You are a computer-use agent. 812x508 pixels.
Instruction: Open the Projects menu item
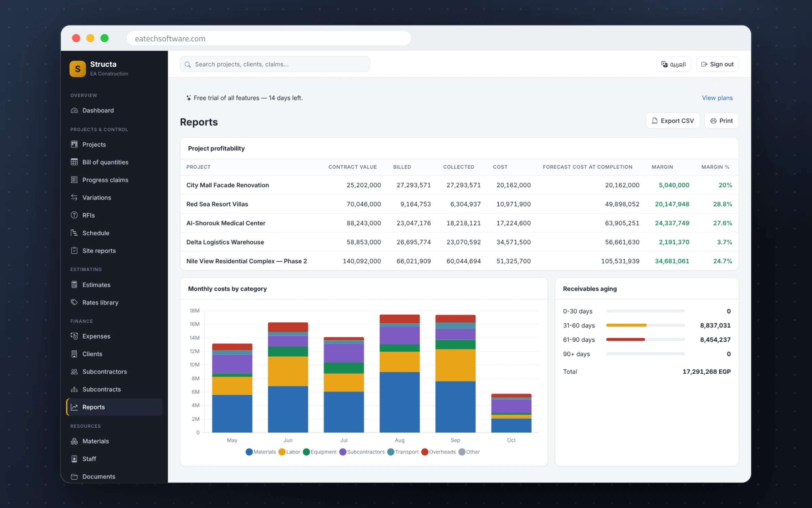click(114, 144)
